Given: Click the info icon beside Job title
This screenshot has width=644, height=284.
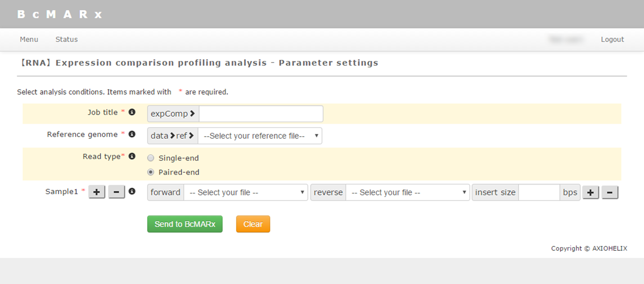Looking at the screenshot, I should point(132,112).
